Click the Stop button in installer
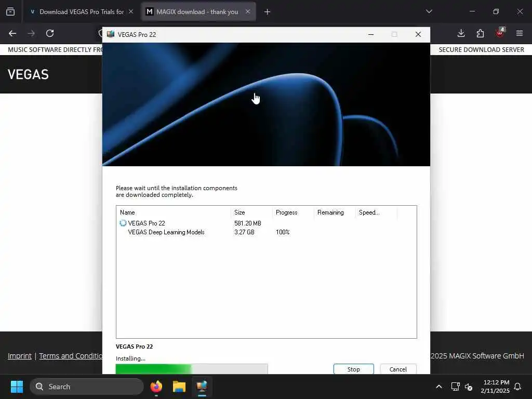 click(x=353, y=369)
